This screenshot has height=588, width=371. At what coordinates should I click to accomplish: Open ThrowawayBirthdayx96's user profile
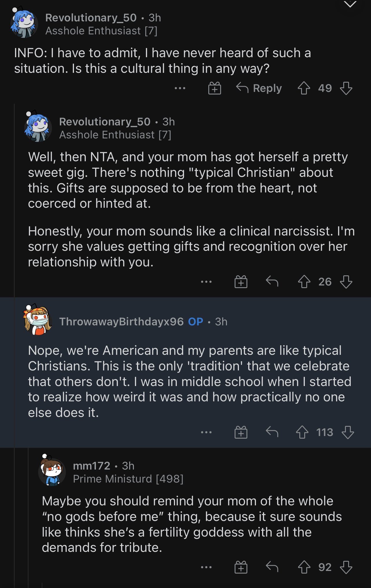(x=121, y=322)
